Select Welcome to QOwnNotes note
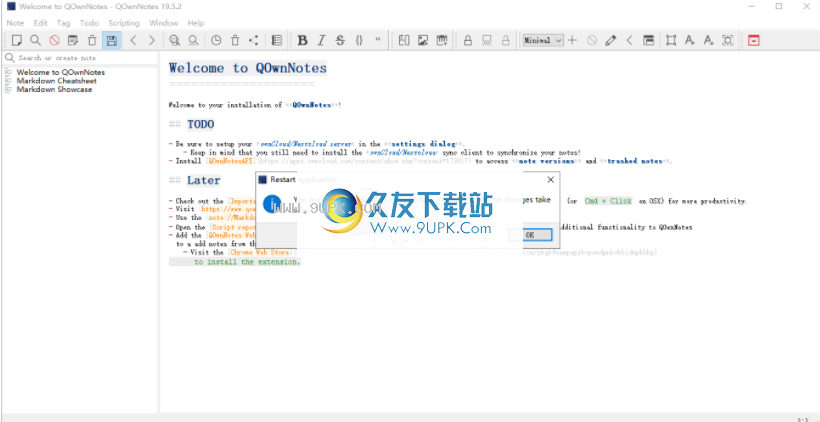Image resolution: width=820 pixels, height=422 pixels. (61, 72)
